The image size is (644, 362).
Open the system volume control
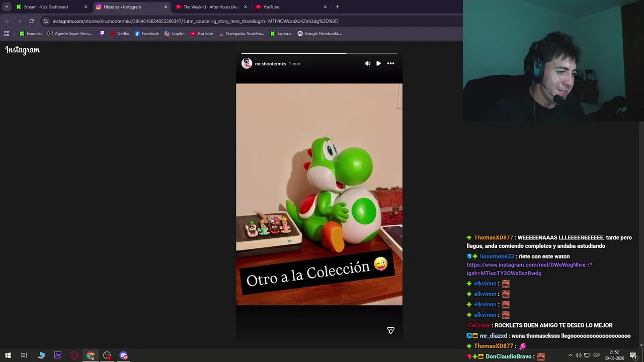click(x=578, y=355)
